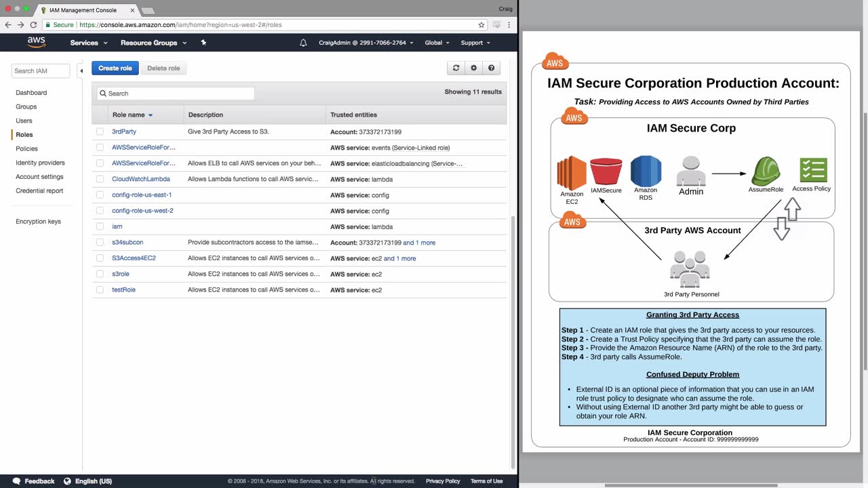
Task: Click the Feedback speech bubble icon
Action: pos(17,481)
